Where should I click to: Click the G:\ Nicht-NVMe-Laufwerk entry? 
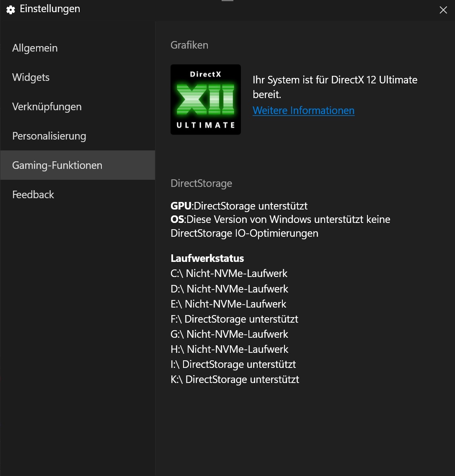click(229, 334)
